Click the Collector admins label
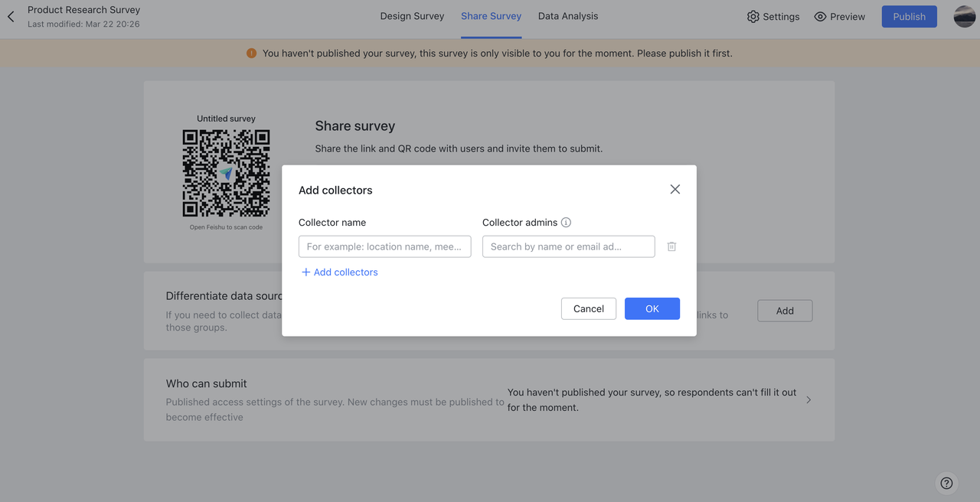This screenshot has height=502, width=980. [x=520, y=223]
